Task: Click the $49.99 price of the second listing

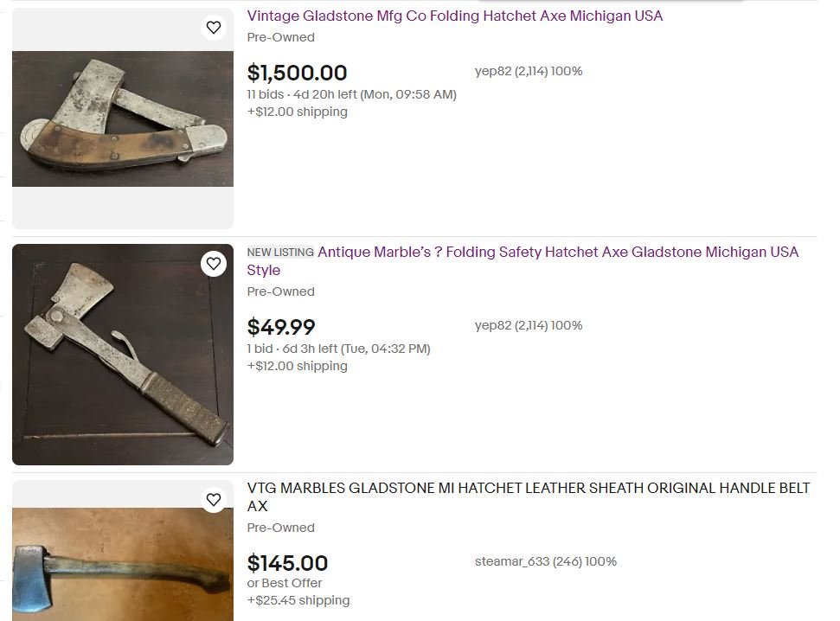Action: tap(281, 327)
